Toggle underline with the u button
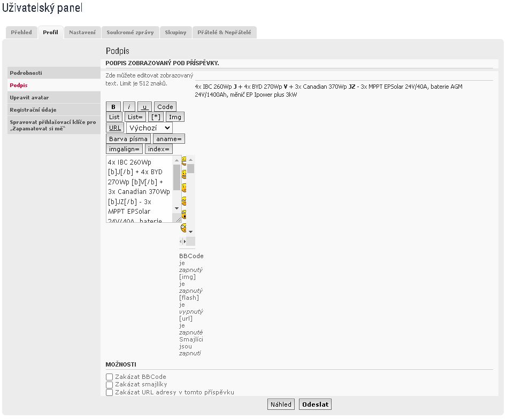 (x=144, y=107)
